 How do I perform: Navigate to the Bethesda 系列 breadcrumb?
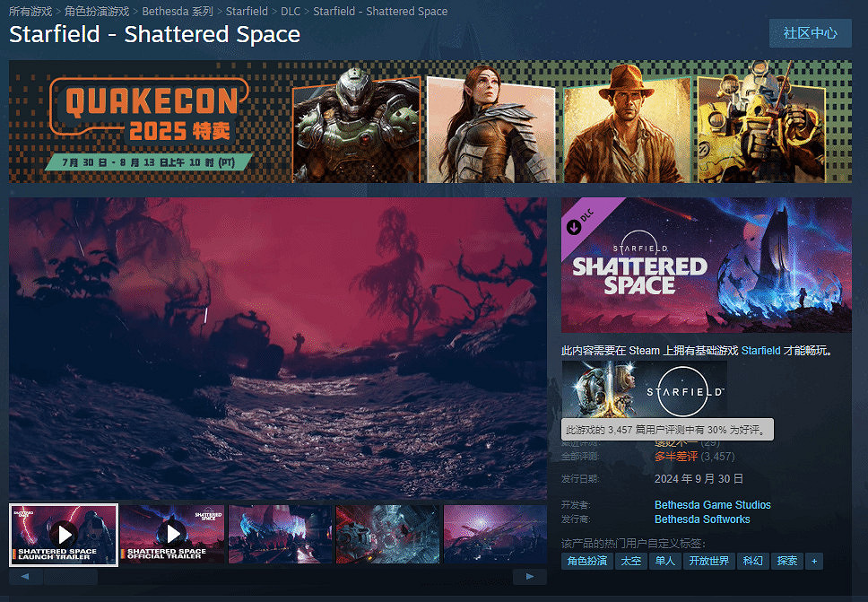point(178,12)
